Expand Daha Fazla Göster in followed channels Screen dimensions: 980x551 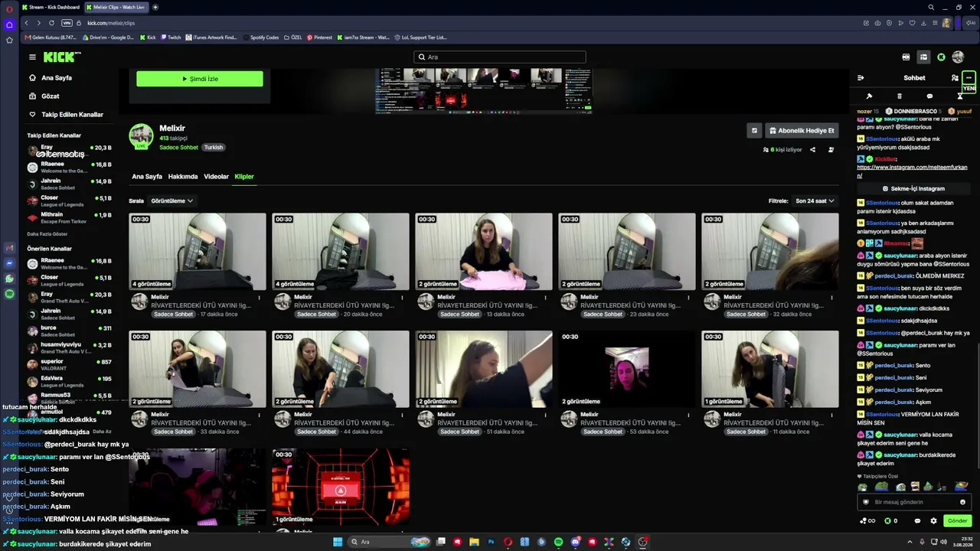pyautogui.click(x=47, y=234)
